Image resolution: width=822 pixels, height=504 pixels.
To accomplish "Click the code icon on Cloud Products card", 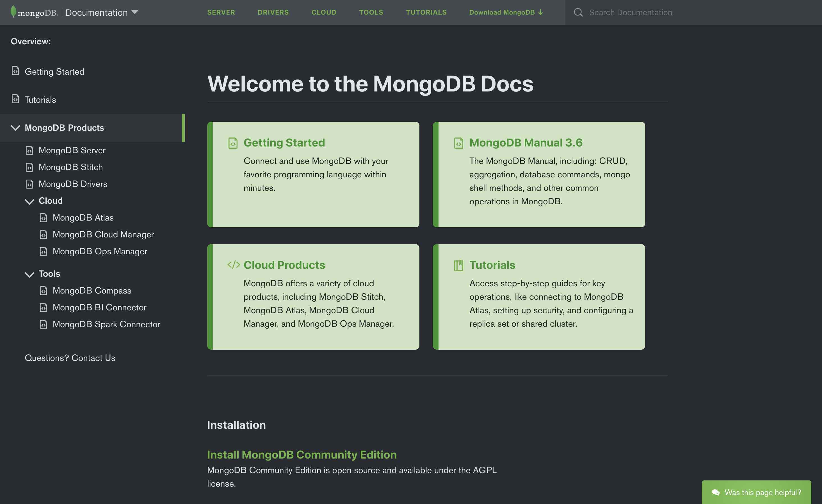I will [x=234, y=265].
